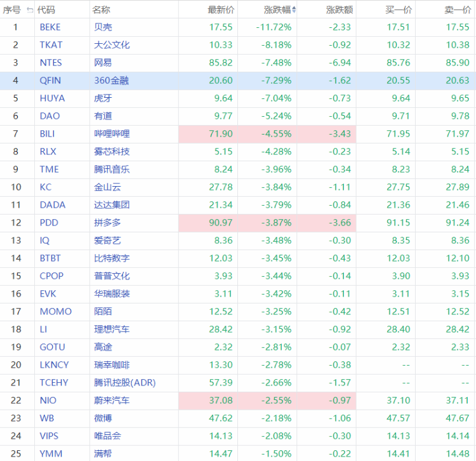Open stock code EVK

click(48, 293)
